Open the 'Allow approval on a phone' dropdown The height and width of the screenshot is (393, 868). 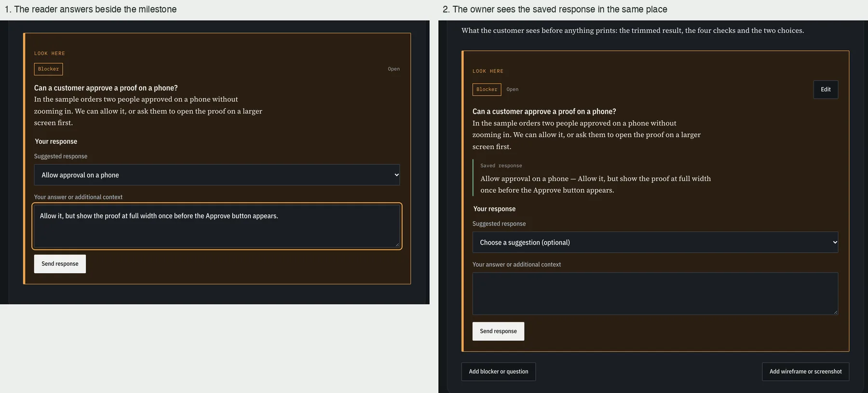click(x=217, y=175)
